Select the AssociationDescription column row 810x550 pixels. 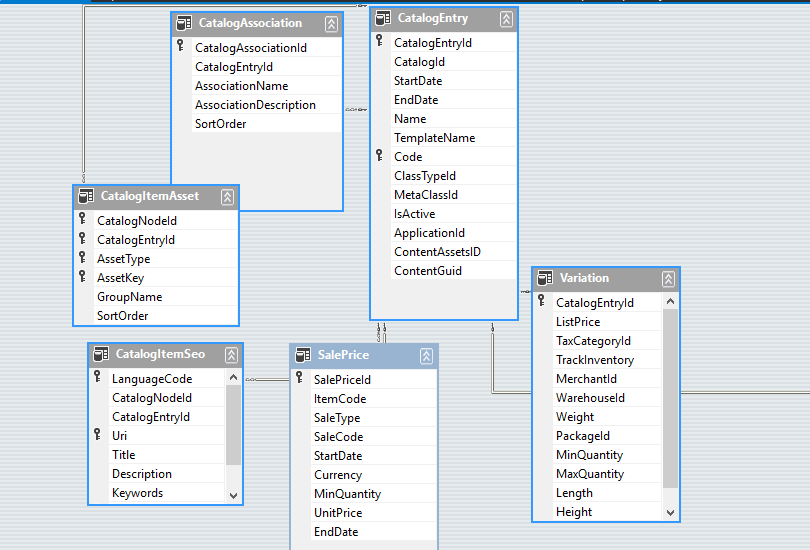click(255, 105)
